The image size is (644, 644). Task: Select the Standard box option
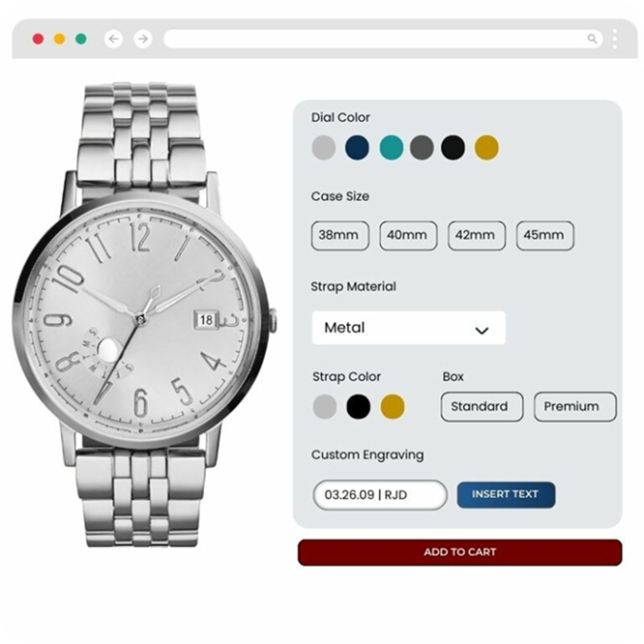click(482, 406)
